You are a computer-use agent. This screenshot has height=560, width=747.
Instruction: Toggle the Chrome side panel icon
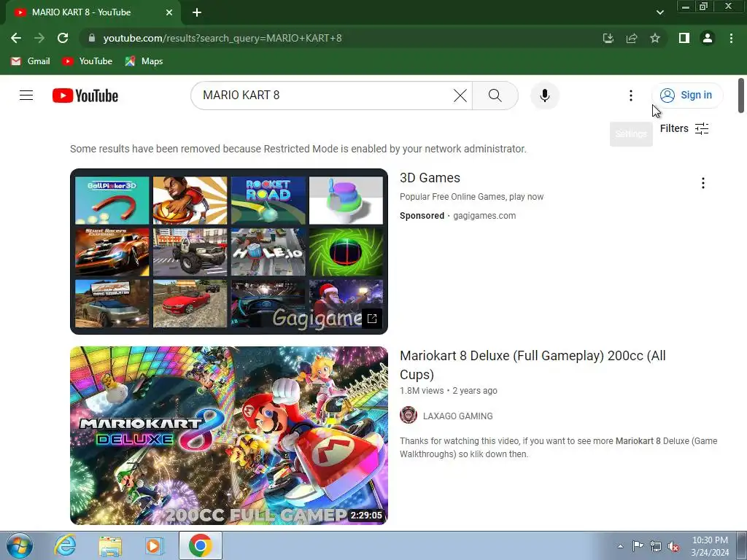pos(684,38)
